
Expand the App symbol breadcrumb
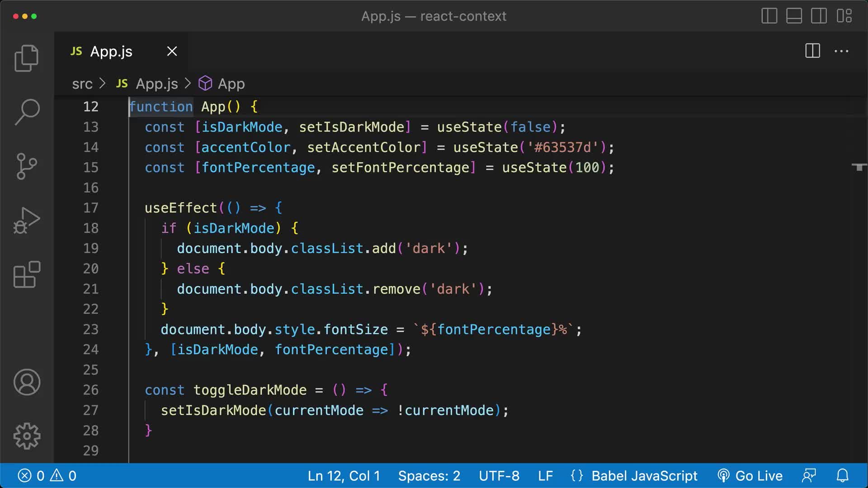pyautogui.click(x=231, y=84)
